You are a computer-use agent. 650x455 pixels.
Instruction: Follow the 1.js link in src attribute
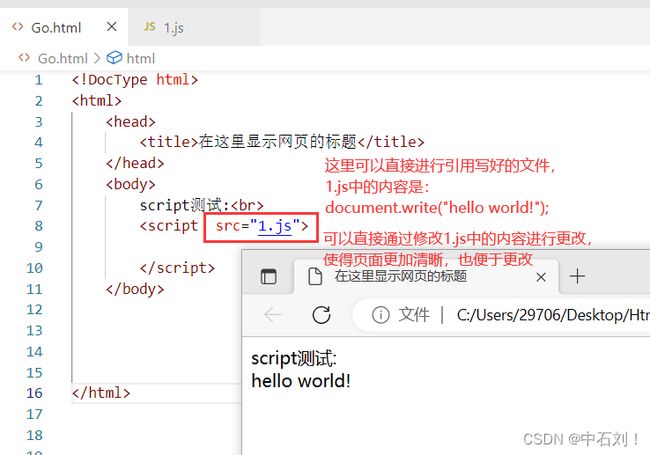pyautogui.click(x=274, y=226)
